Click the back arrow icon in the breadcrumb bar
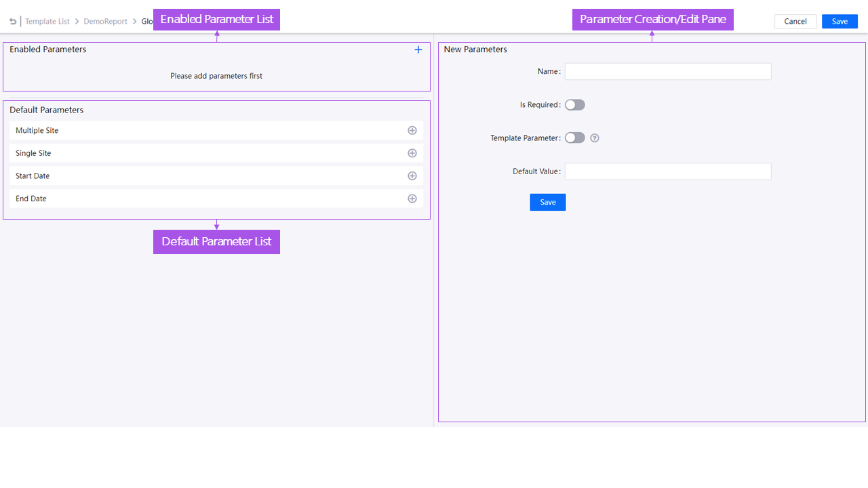Screen dimensions: 868x488 (x=12, y=21)
